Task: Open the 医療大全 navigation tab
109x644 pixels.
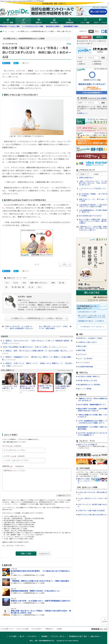Action: (39, 21)
